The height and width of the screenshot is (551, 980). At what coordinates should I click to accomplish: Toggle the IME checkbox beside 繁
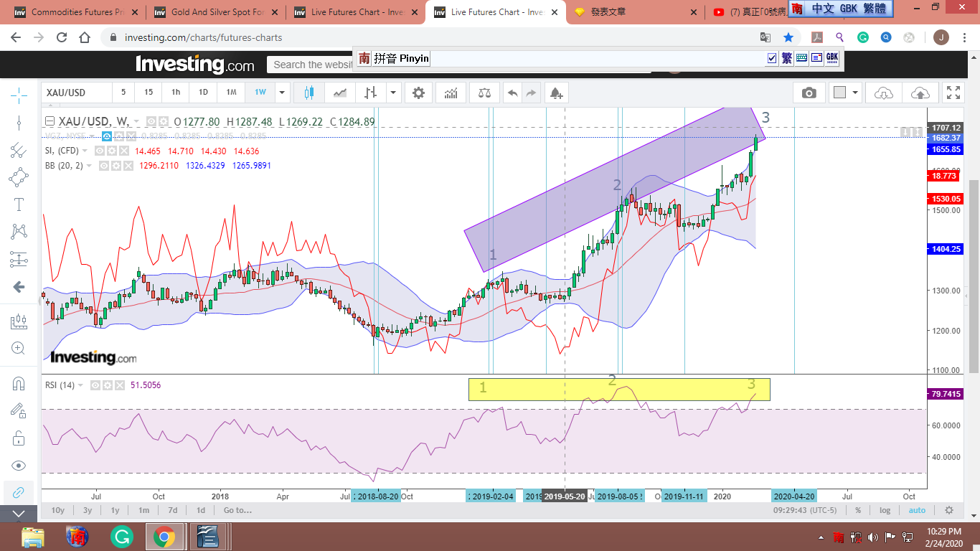772,58
